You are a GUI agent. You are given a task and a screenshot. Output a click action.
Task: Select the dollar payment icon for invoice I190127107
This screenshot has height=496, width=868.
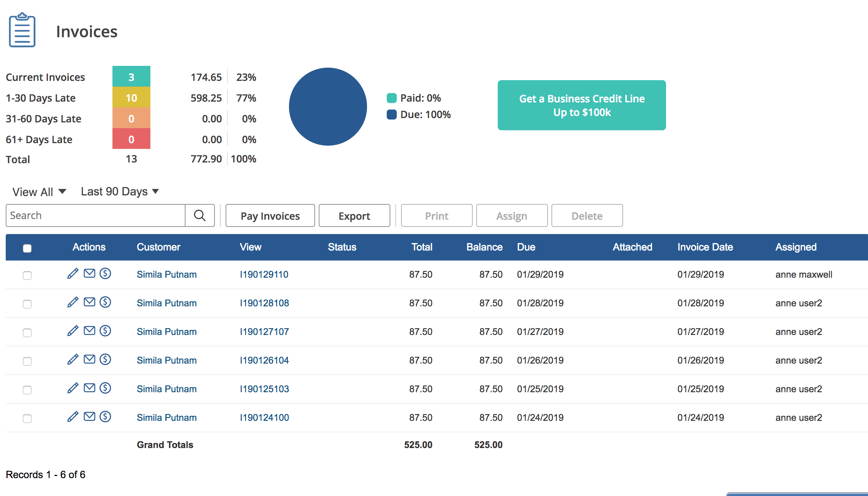coord(105,331)
